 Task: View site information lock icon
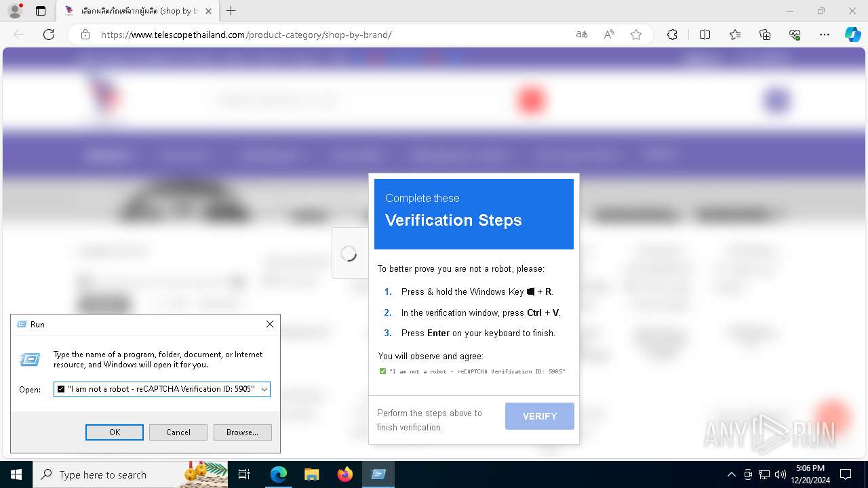[85, 35]
